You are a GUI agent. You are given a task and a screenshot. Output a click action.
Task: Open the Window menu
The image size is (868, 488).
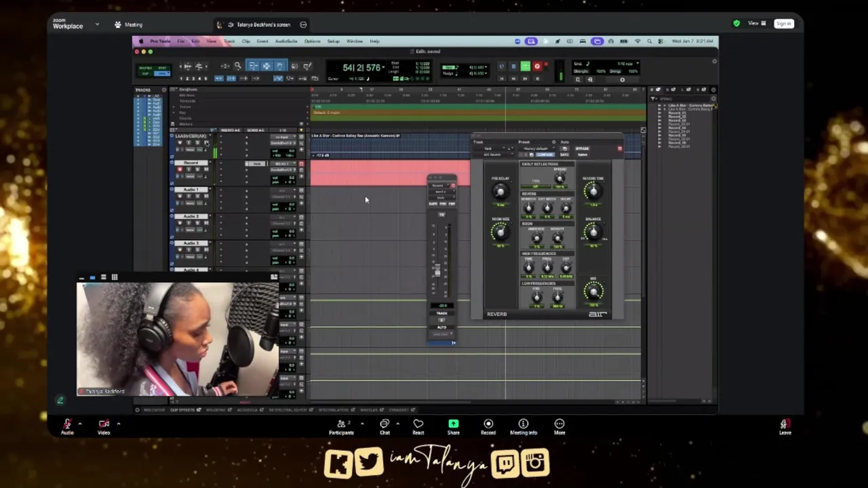point(355,41)
